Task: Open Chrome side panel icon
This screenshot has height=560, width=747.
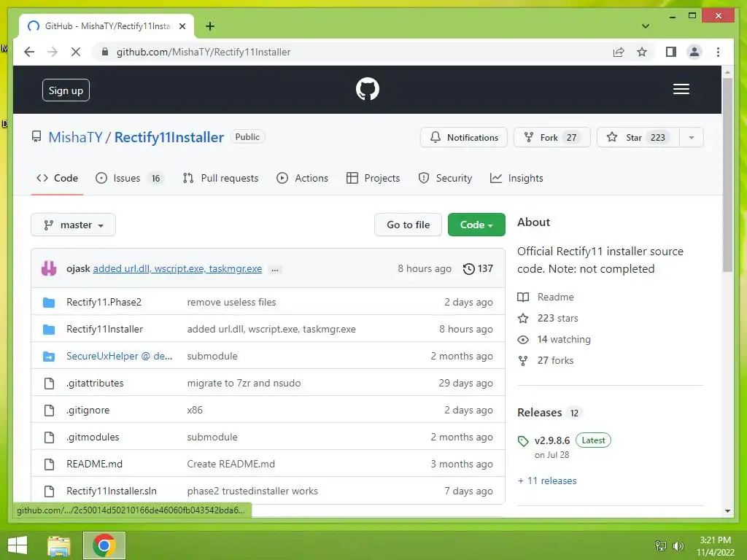Action: (x=671, y=52)
